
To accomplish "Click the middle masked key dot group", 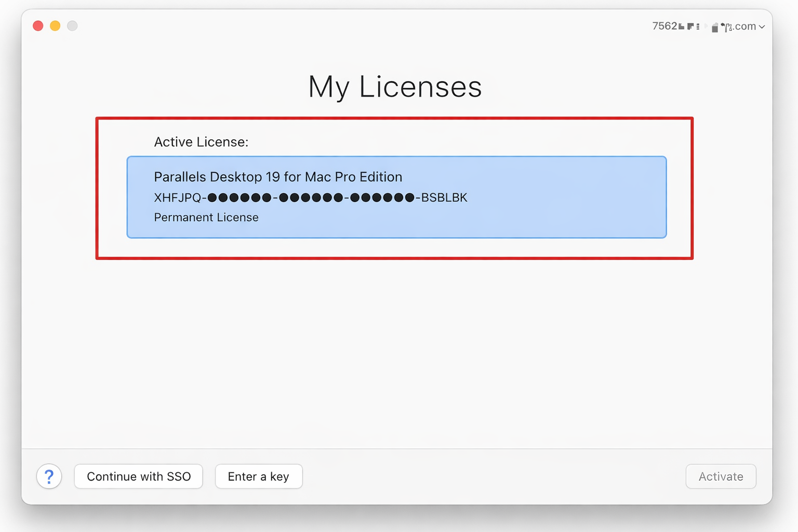I will (x=311, y=198).
